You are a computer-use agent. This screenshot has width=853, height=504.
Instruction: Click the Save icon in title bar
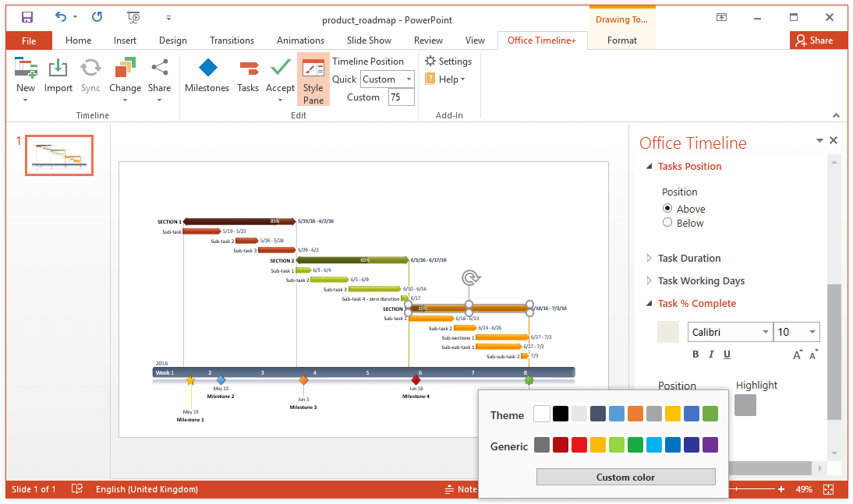(27, 17)
